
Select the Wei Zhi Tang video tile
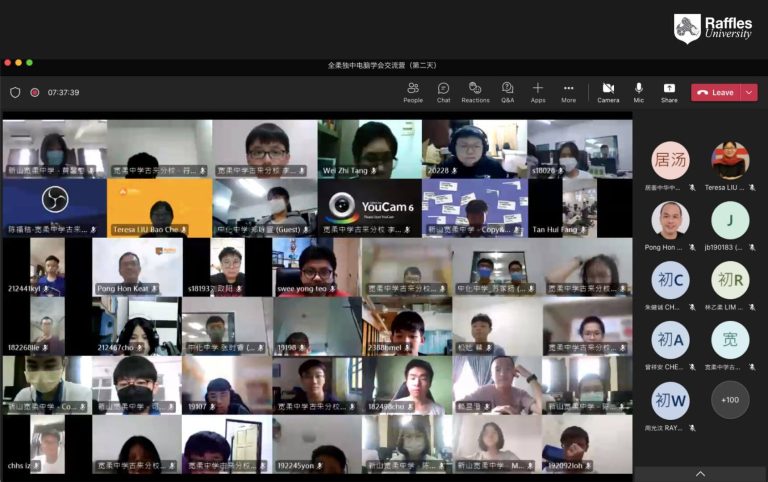(x=369, y=149)
